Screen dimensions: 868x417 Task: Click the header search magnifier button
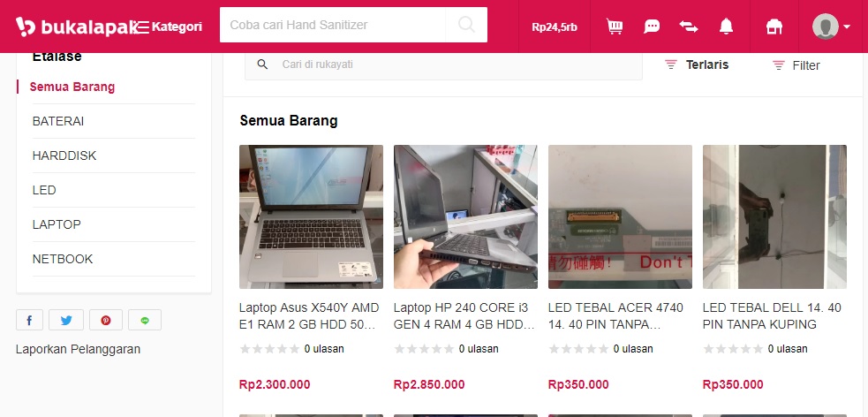click(x=466, y=25)
